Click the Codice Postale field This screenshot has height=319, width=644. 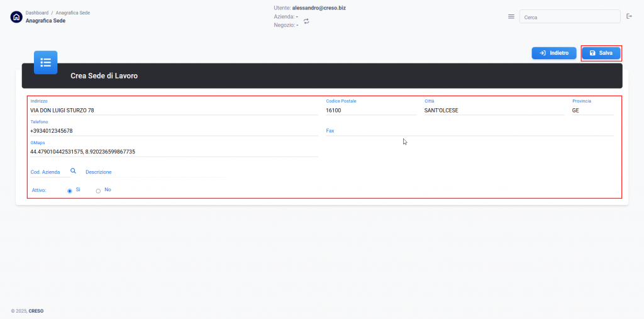pos(370,110)
